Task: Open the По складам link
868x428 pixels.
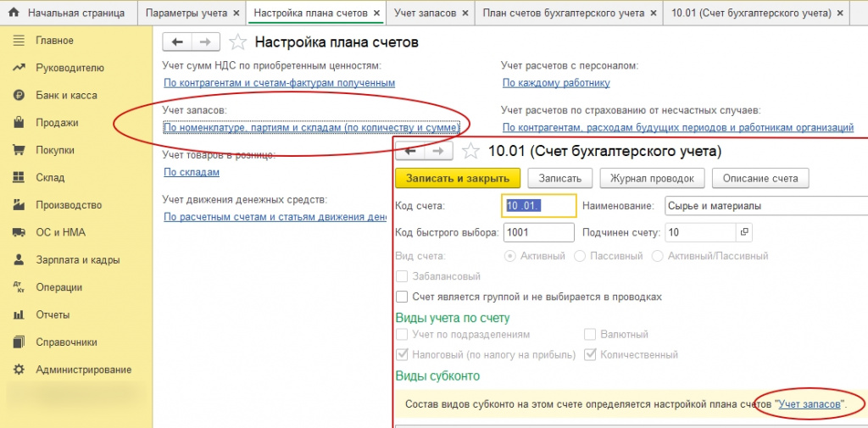Action: [192, 172]
